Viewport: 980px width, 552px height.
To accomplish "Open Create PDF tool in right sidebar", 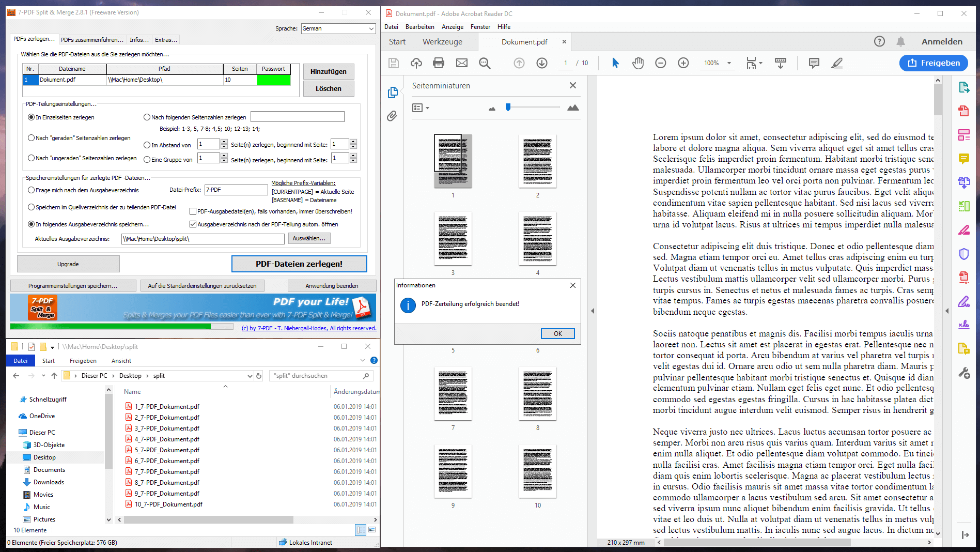I will (x=964, y=111).
